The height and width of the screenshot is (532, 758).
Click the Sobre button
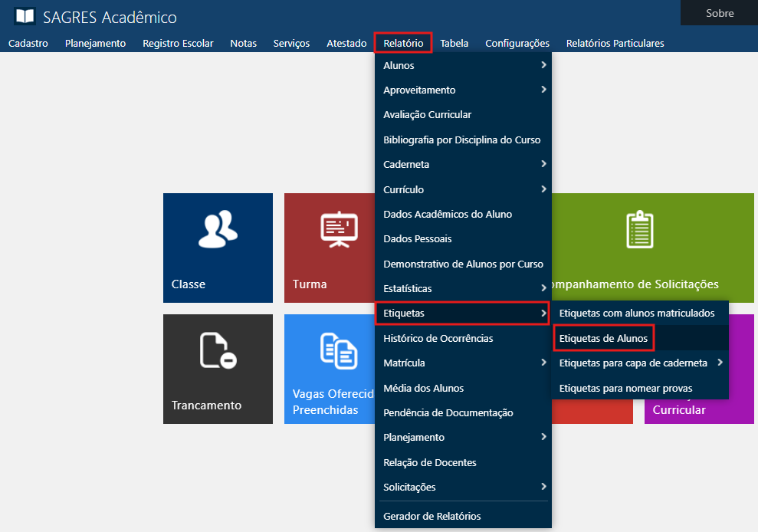[x=719, y=13]
